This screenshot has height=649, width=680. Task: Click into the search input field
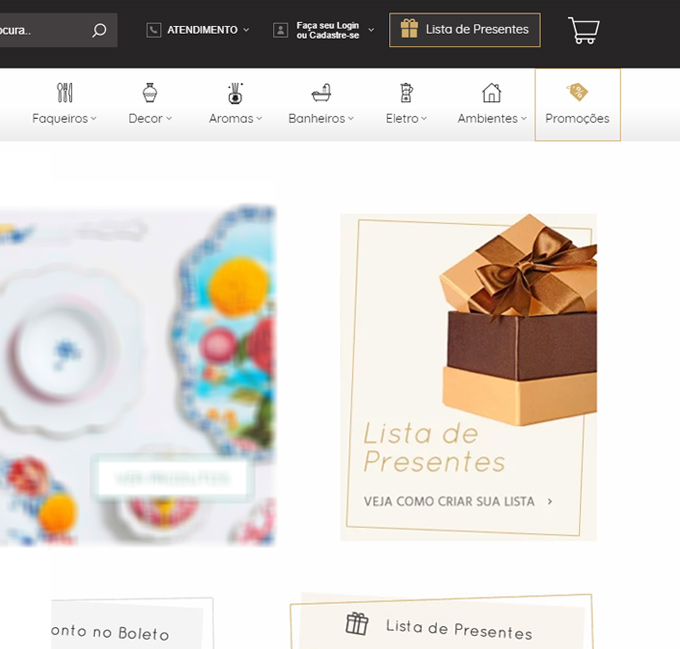[x=44, y=30]
